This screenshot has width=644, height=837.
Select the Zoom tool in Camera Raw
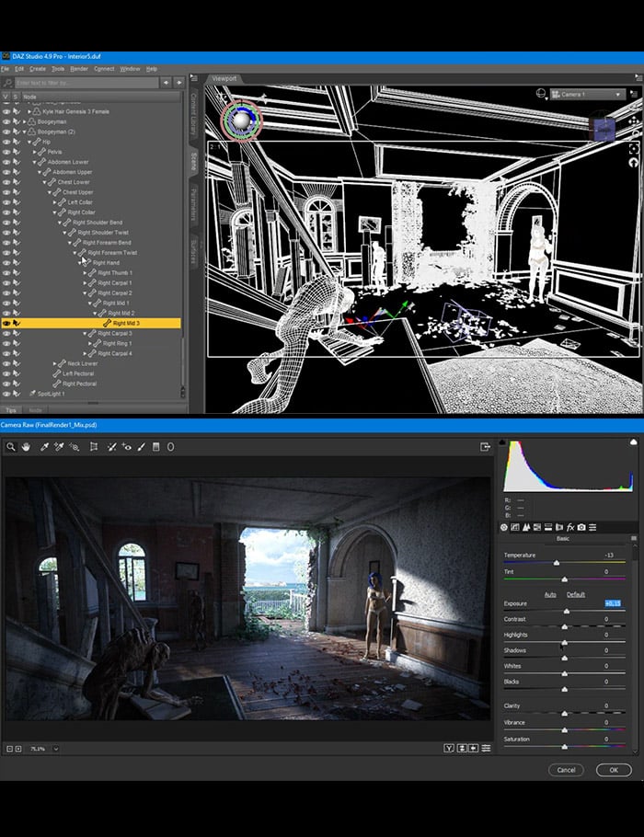[11, 447]
